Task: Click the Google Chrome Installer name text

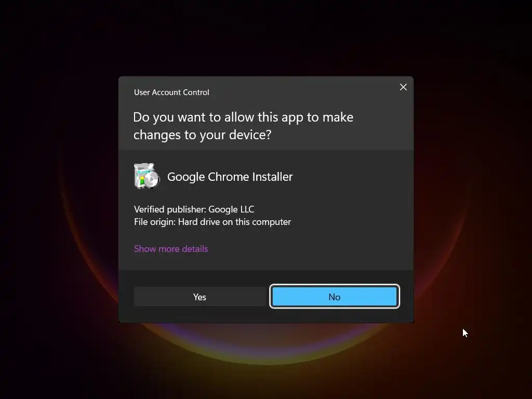Action: point(230,177)
